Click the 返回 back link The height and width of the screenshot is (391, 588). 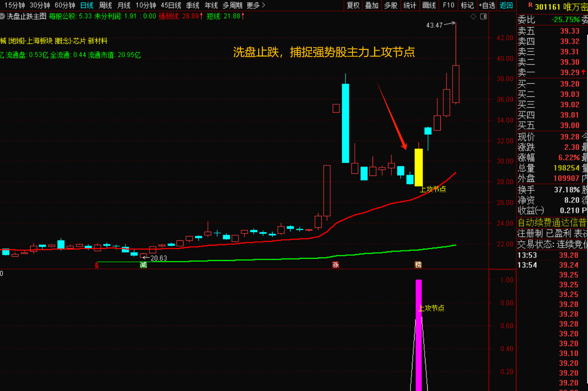point(506,5)
